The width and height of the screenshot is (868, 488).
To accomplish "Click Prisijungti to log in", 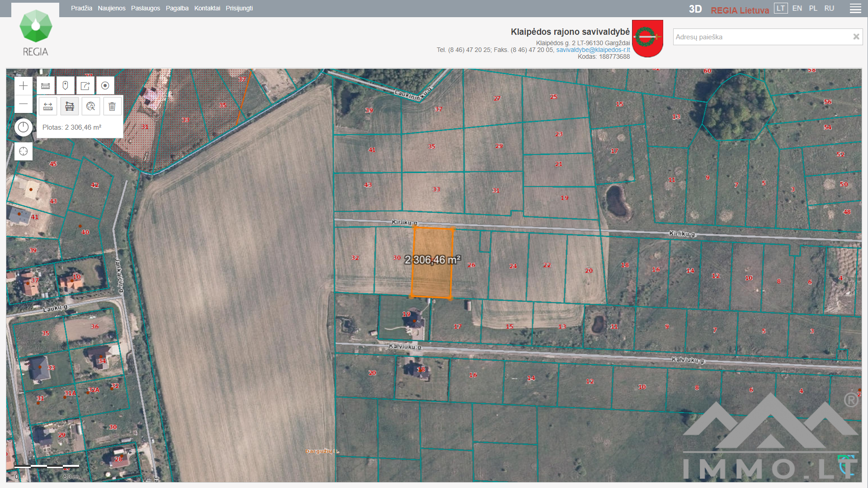I will [x=239, y=9].
